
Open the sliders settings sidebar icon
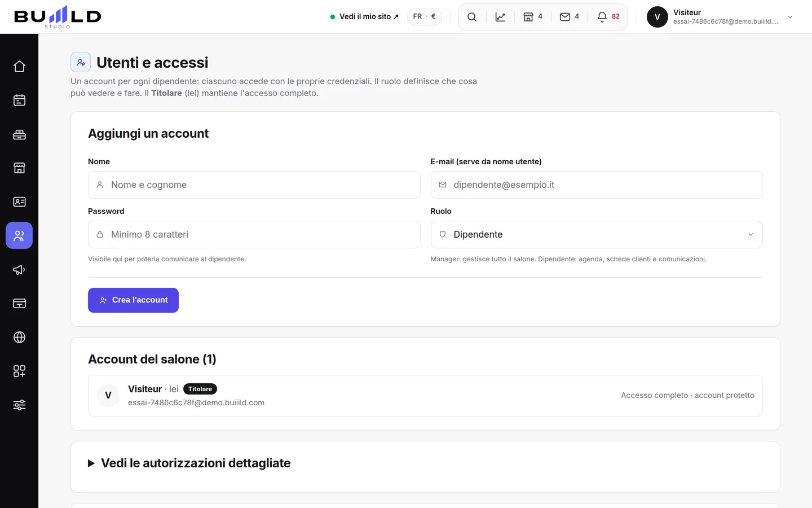pyautogui.click(x=19, y=405)
